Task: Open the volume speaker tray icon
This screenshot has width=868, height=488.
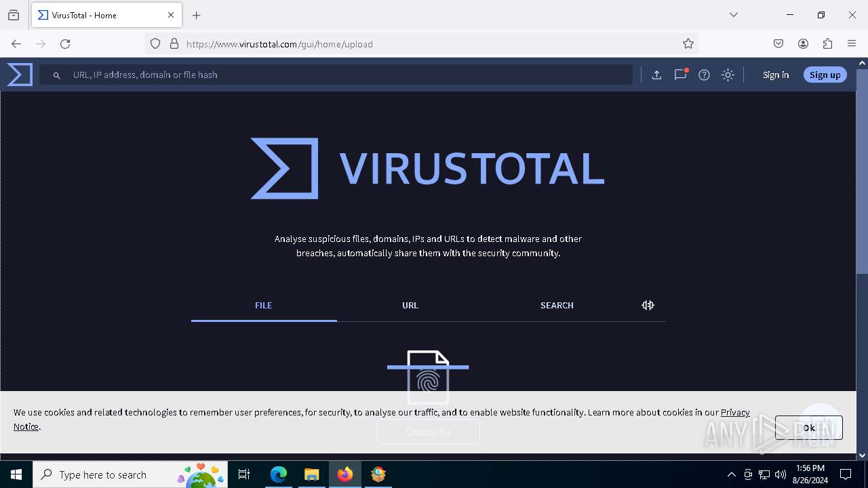Action: click(781, 474)
